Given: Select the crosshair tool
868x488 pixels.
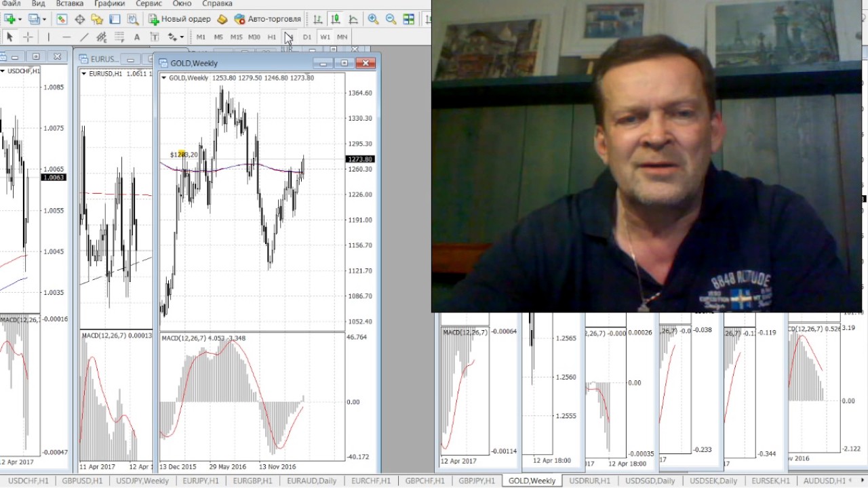Looking at the screenshot, I should pos(28,37).
